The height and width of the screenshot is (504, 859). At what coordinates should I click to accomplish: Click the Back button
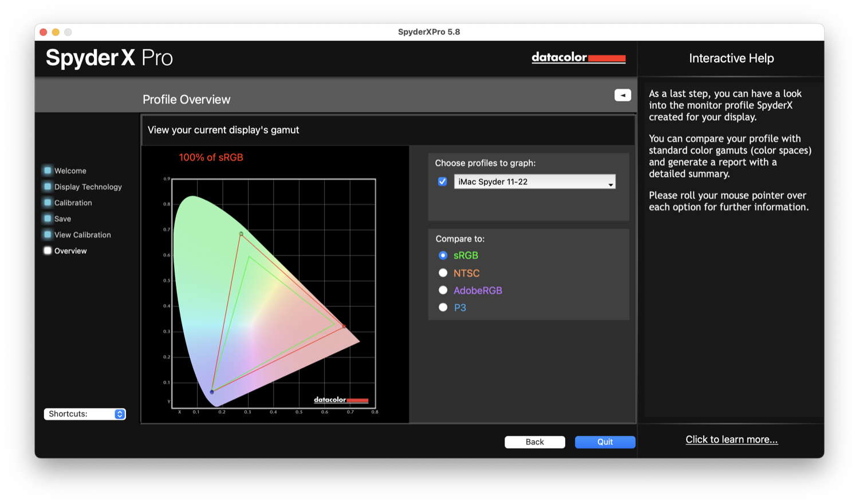coord(535,442)
